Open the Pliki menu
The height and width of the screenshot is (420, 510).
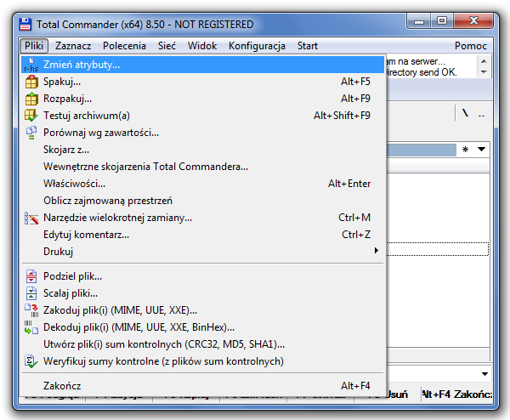[34, 46]
